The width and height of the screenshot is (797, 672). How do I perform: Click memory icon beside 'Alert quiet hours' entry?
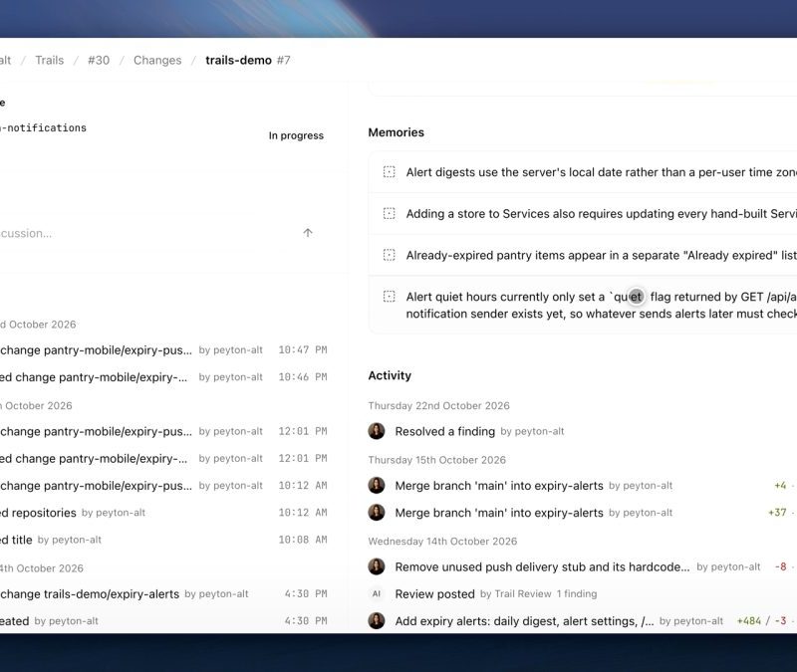pos(389,296)
